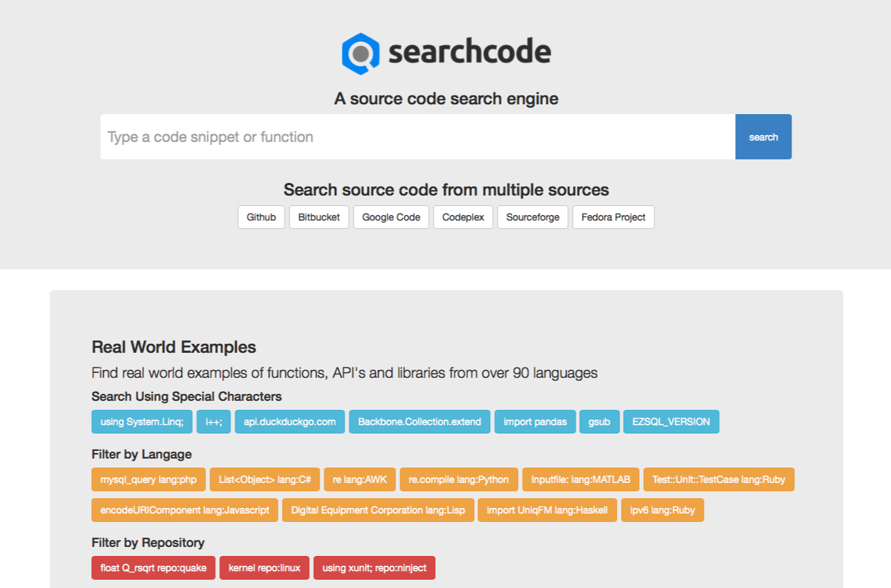Screen dimensions: 891x588
Task: Click the searchcode wordmark text
Action: 470,52
